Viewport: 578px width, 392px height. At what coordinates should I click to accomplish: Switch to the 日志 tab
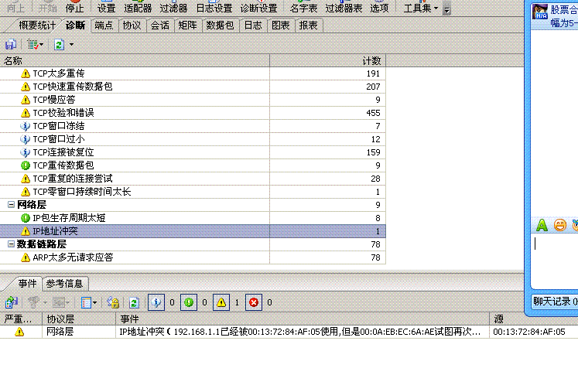pyautogui.click(x=253, y=26)
